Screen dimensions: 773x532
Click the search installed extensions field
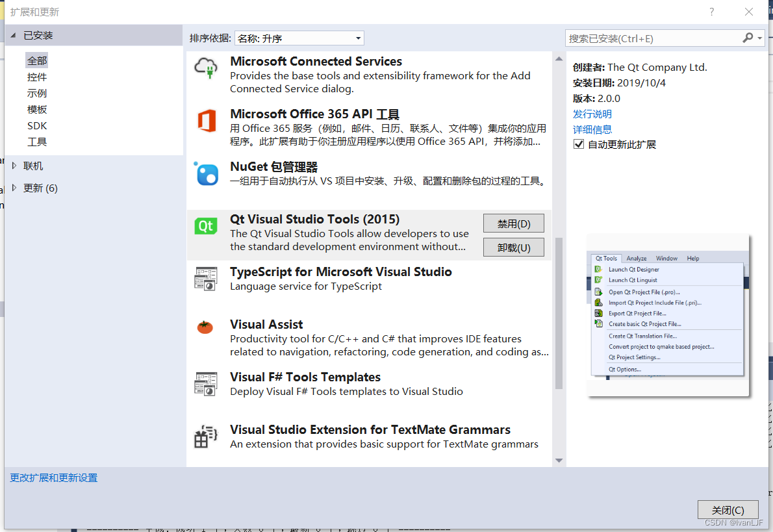tap(653, 38)
